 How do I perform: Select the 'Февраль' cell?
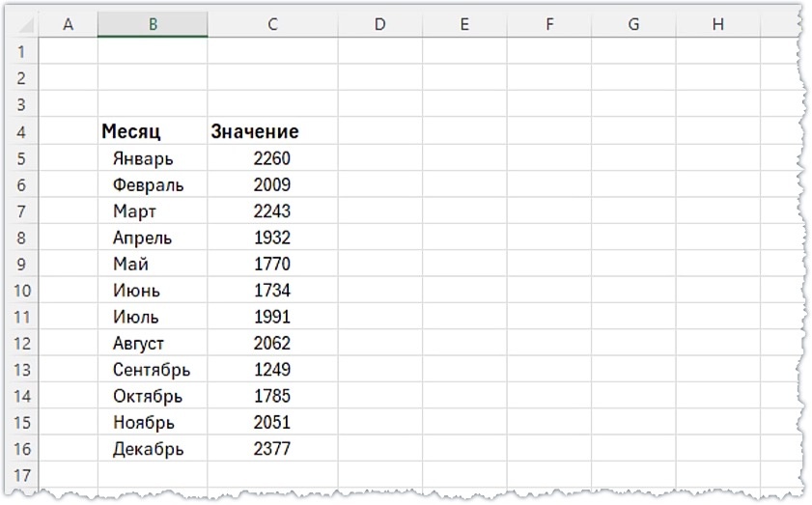[153, 183]
